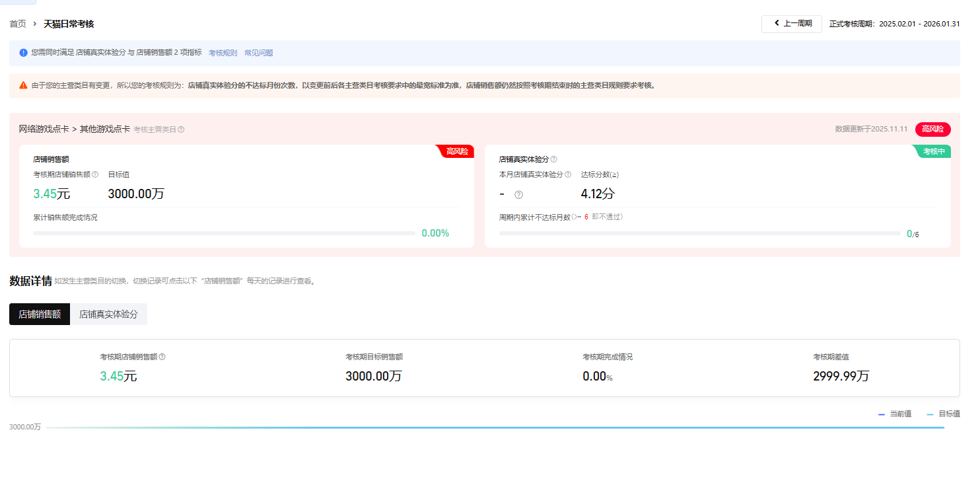Click the red 高风险 pill badge
980x477 pixels.
(932, 129)
